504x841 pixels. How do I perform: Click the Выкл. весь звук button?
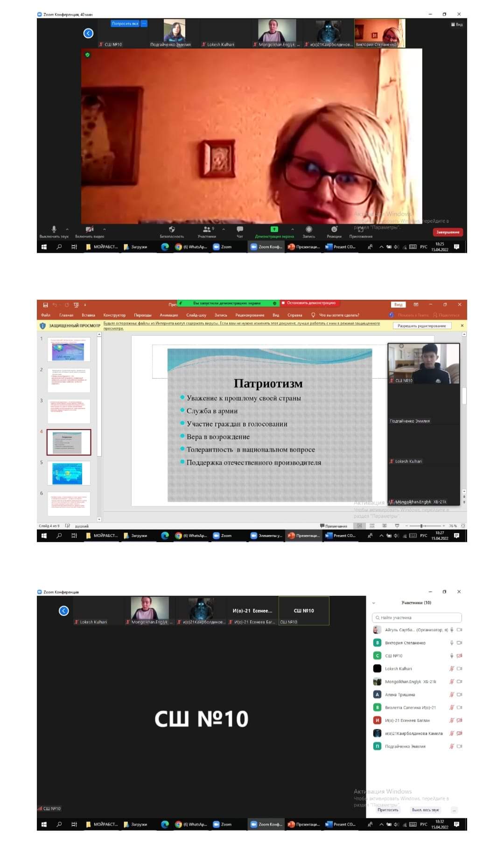(x=426, y=810)
